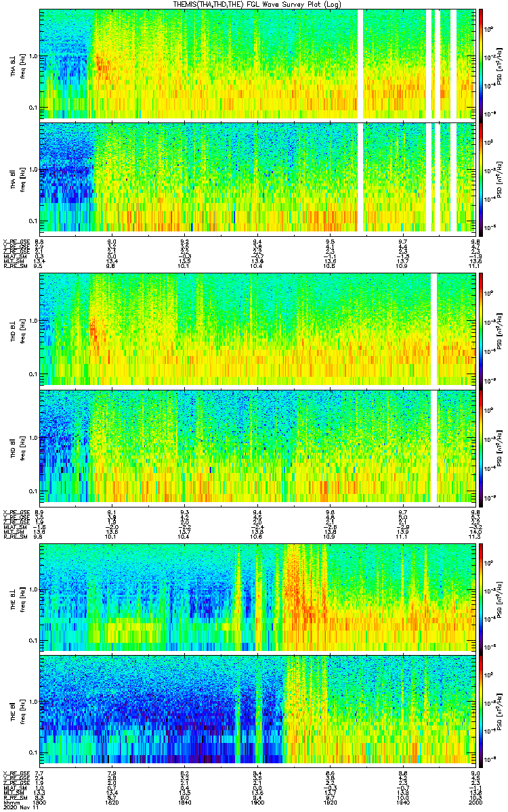The image size is (508, 812).
Task: Click the 1900 time tick label
Action: click(x=257, y=802)
